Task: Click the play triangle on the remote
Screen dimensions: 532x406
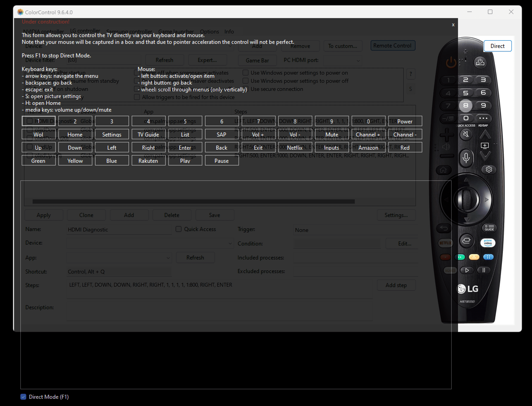Action: pyautogui.click(x=467, y=270)
